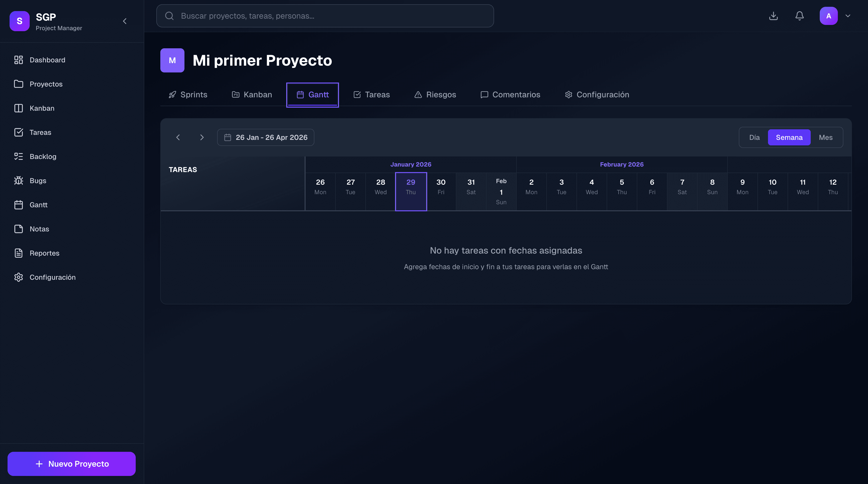Click the Nuevo Proyecto button
Image resolution: width=868 pixels, height=484 pixels.
click(x=71, y=464)
